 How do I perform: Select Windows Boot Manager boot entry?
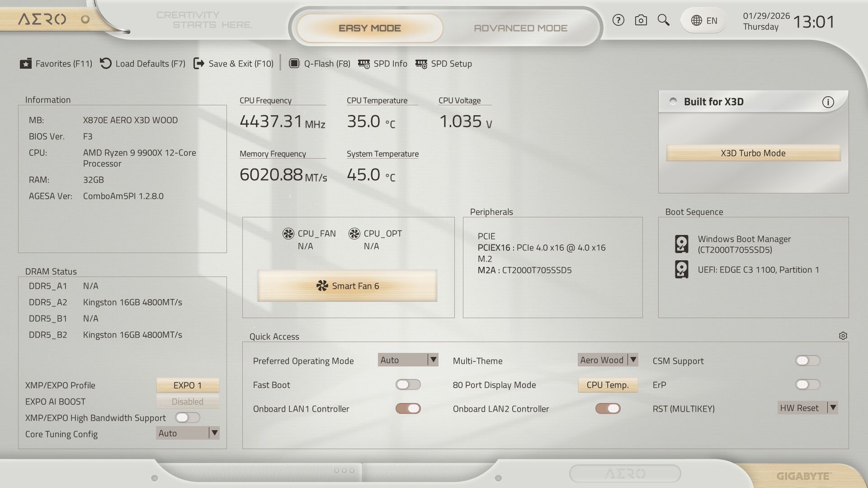[x=744, y=244]
